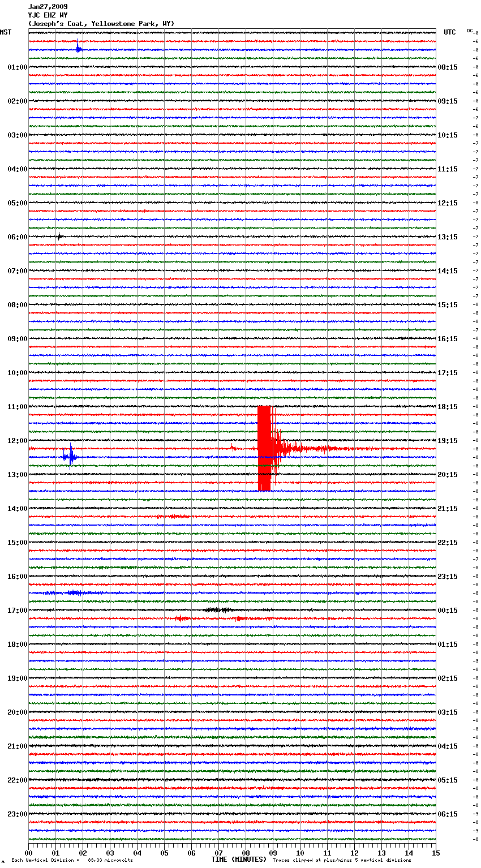481x868 pixels.
Task: Click the "16:15" UTC time label
Action: [x=448, y=339]
